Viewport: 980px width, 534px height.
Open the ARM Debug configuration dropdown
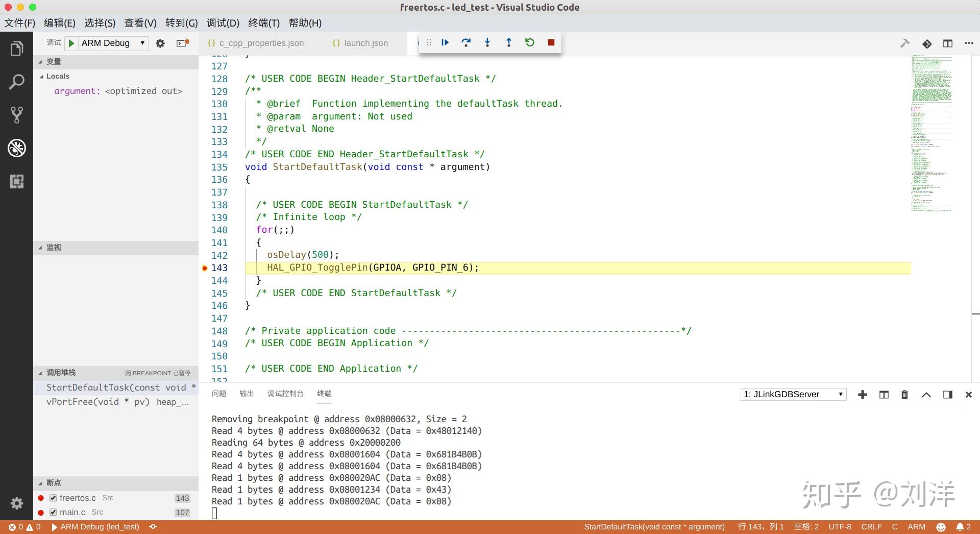pyautogui.click(x=113, y=43)
